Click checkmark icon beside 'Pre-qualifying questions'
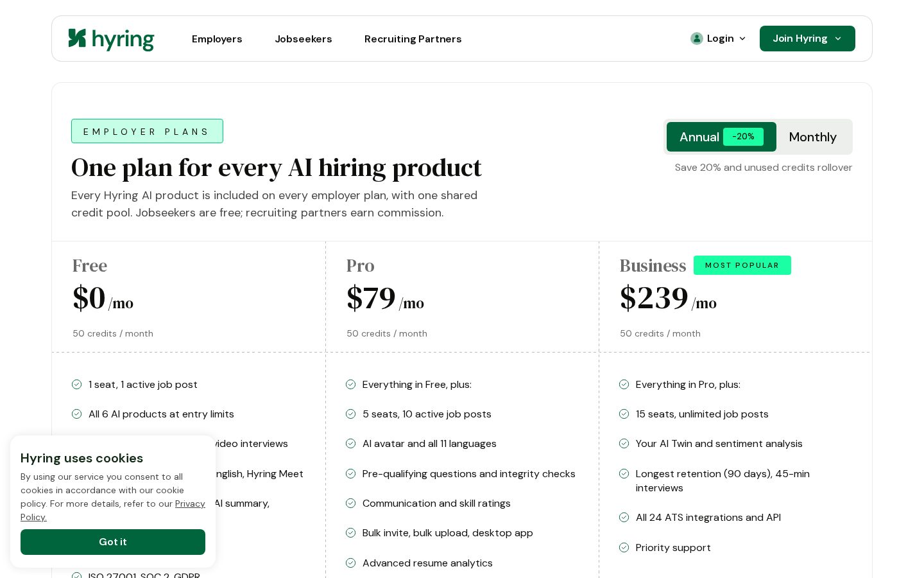Viewport: 924px width, 578px height. [350, 474]
